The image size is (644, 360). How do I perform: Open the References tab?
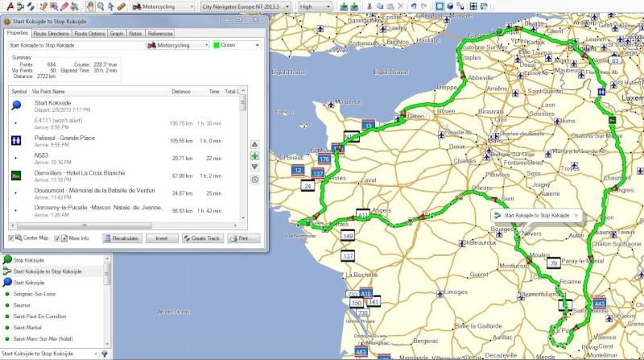[x=160, y=34]
